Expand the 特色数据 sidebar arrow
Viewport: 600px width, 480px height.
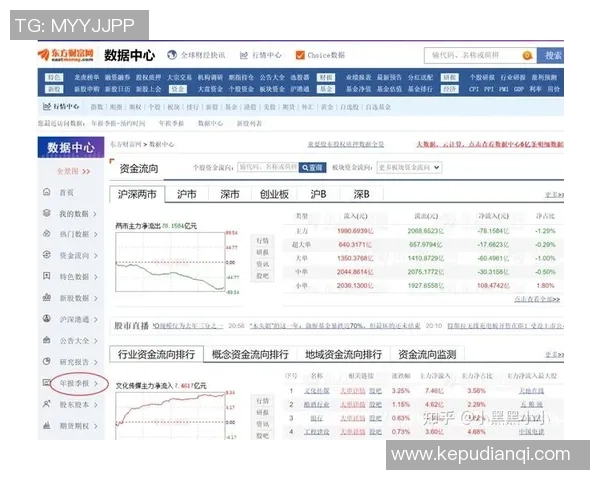(x=97, y=277)
